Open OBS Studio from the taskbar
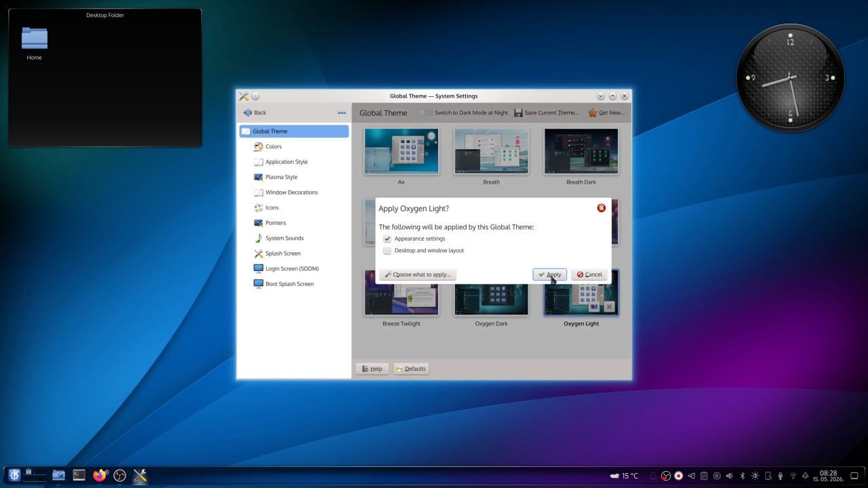This screenshot has height=488, width=868. point(120,475)
